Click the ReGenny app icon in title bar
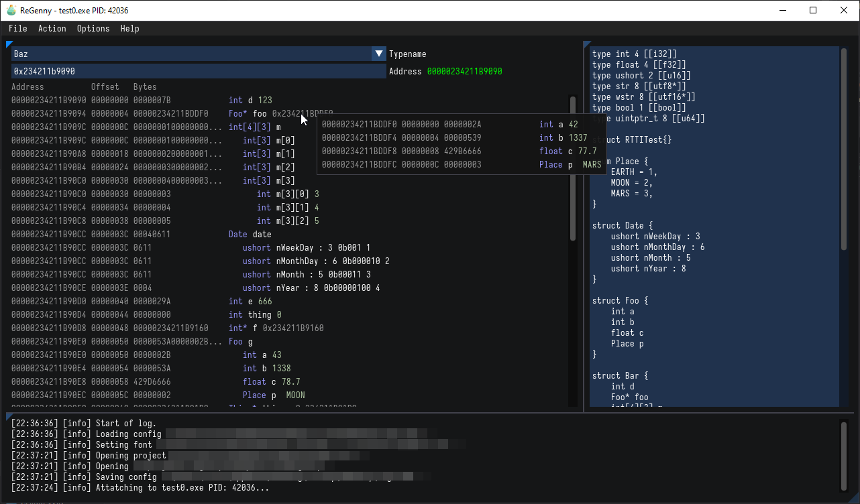The image size is (860, 504). [11, 10]
